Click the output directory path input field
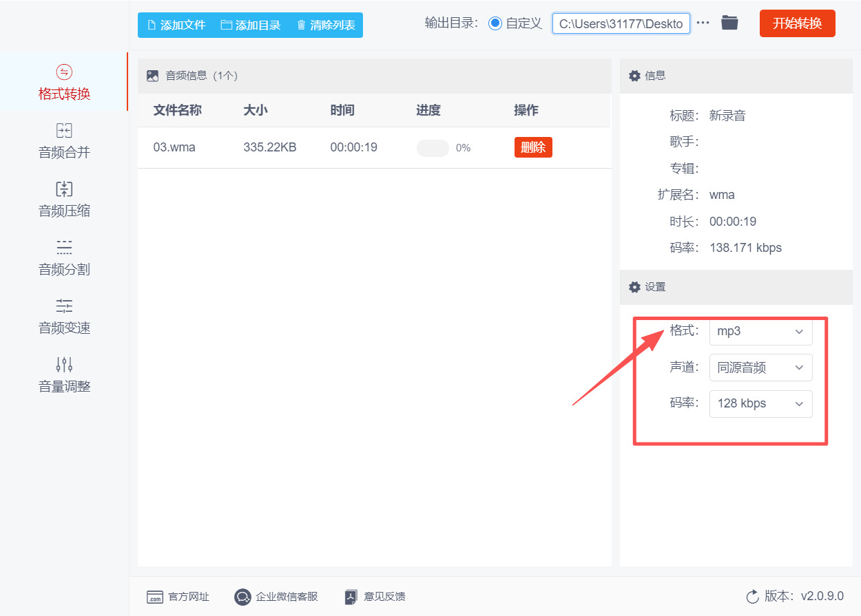Image resolution: width=861 pixels, height=616 pixels. coord(620,23)
